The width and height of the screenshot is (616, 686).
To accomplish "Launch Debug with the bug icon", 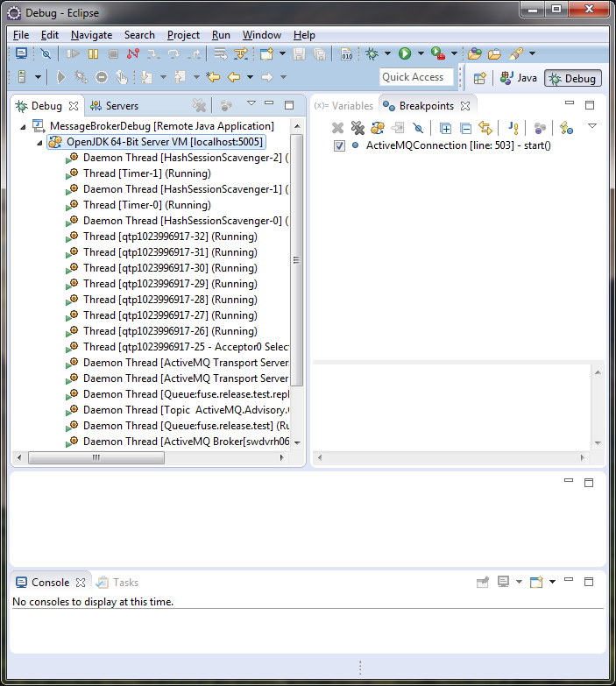I will [x=372, y=53].
